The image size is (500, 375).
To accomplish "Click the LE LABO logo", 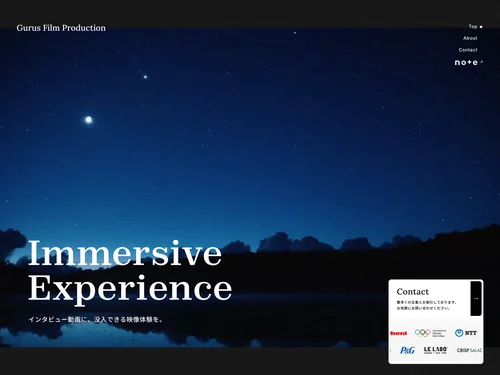I will [435, 350].
